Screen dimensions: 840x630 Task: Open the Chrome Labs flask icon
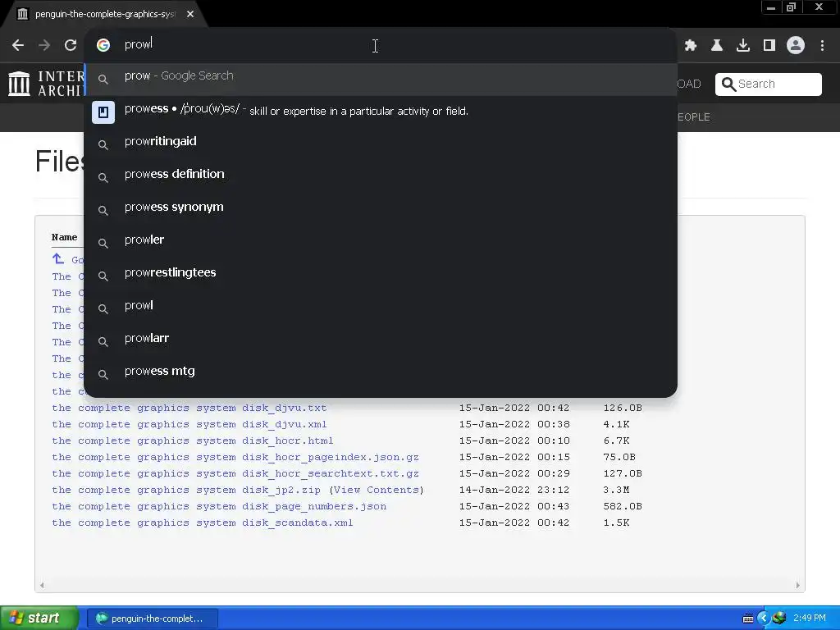click(x=717, y=46)
